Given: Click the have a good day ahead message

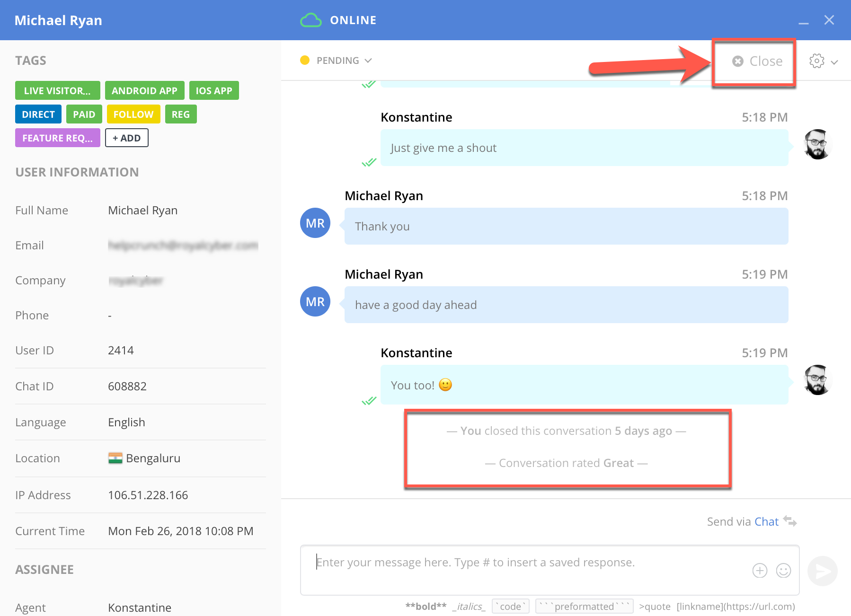Looking at the screenshot, I should [x=567, y=305].
